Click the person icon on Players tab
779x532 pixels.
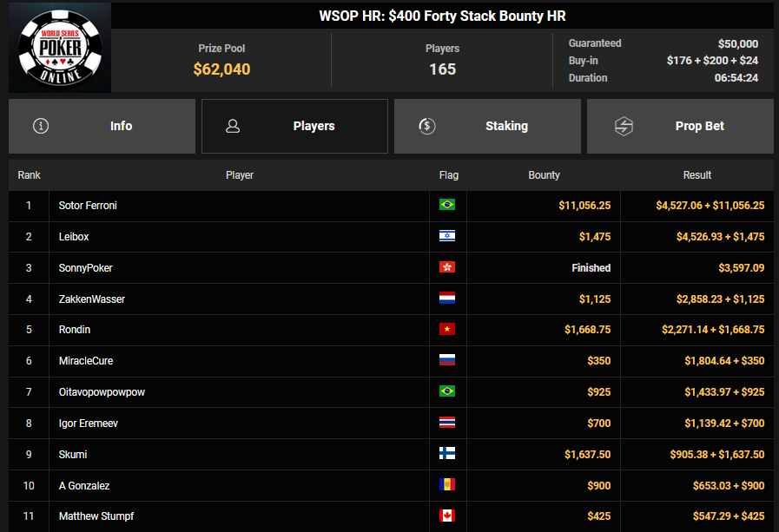pyautogui.click(x=233, y=126)
